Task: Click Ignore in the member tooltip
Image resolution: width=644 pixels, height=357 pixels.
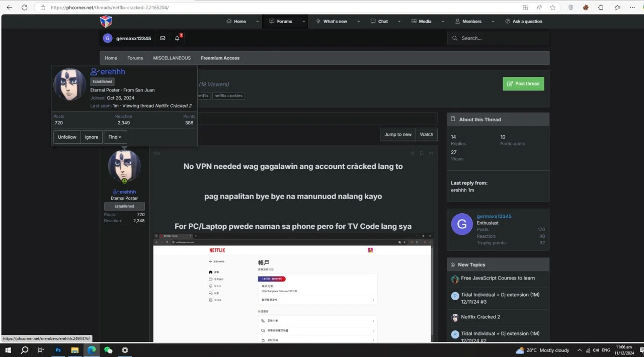Action: click(92, 137)
